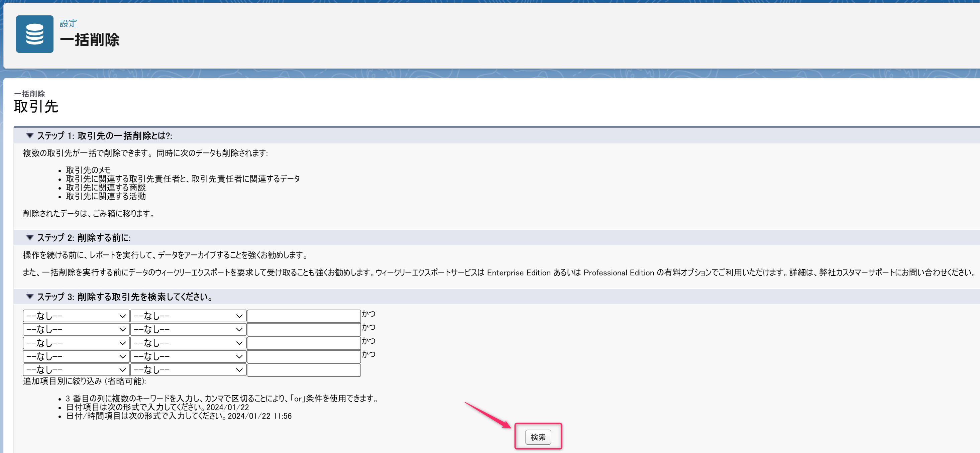
Task: Click the 取引先 page heading
Action: [36, 107]
